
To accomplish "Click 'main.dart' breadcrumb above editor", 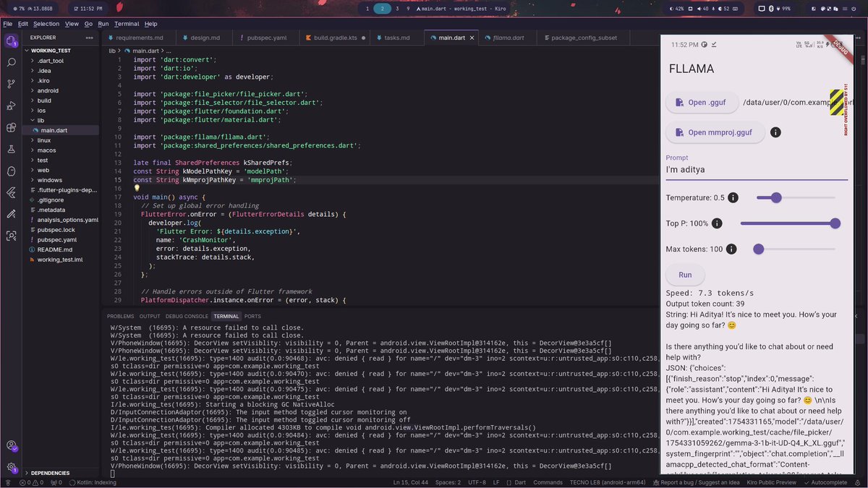I will click(145, 51).
